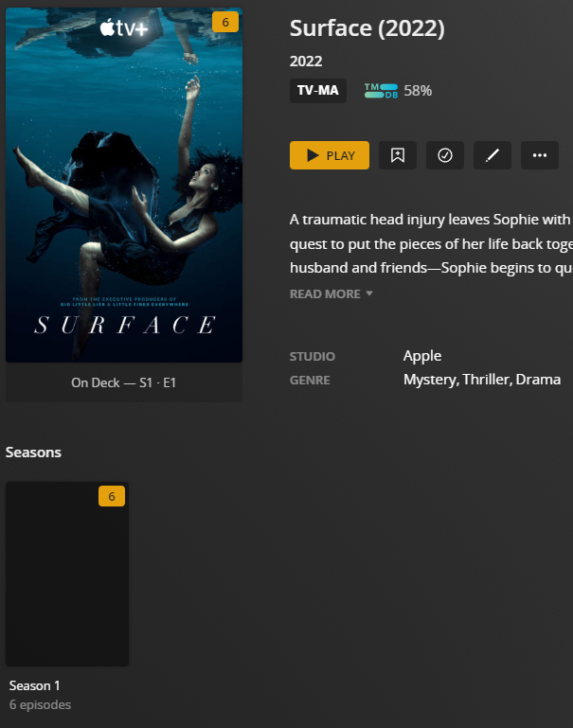573x728 pixels.
Task: Open the three-dot more options menu
Action: tap(540, 155)
